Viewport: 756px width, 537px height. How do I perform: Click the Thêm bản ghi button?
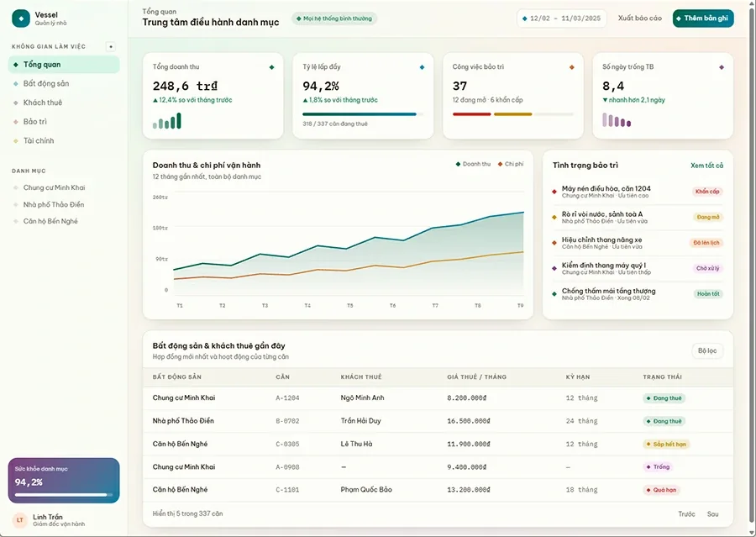[x=703, y=18]
